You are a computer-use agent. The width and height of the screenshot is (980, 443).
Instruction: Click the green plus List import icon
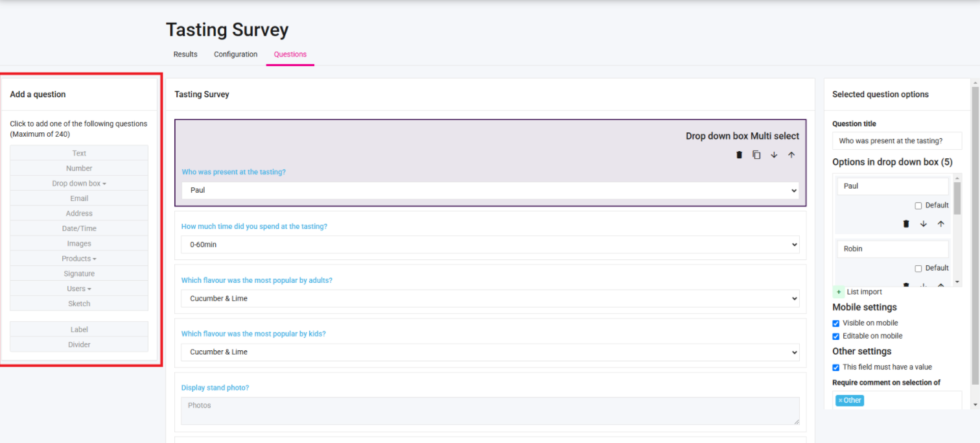pos(838,292)
